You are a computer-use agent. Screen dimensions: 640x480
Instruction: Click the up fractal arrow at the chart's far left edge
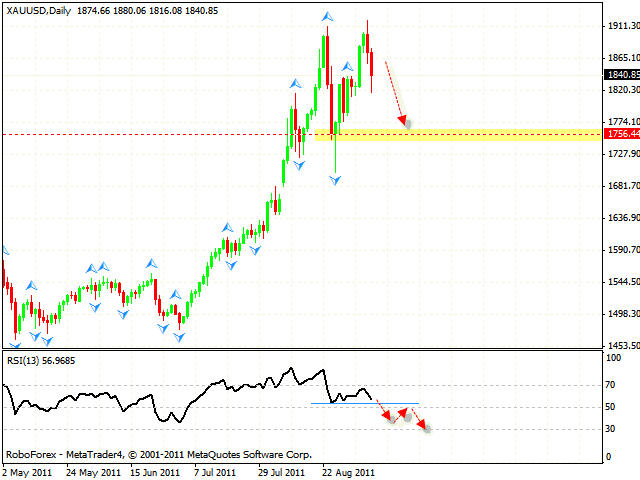click(3, 250)
